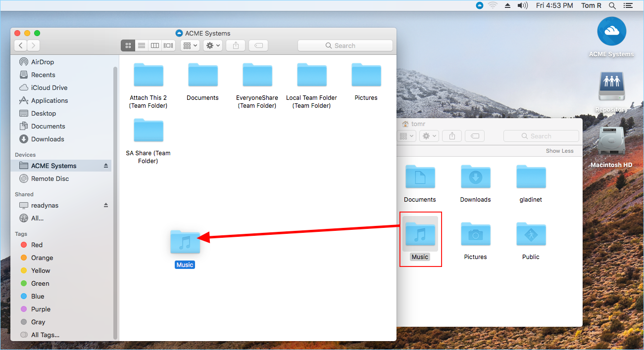Eject the readynas shared server
The image size is (644, 350).
(x=105, y=205)
